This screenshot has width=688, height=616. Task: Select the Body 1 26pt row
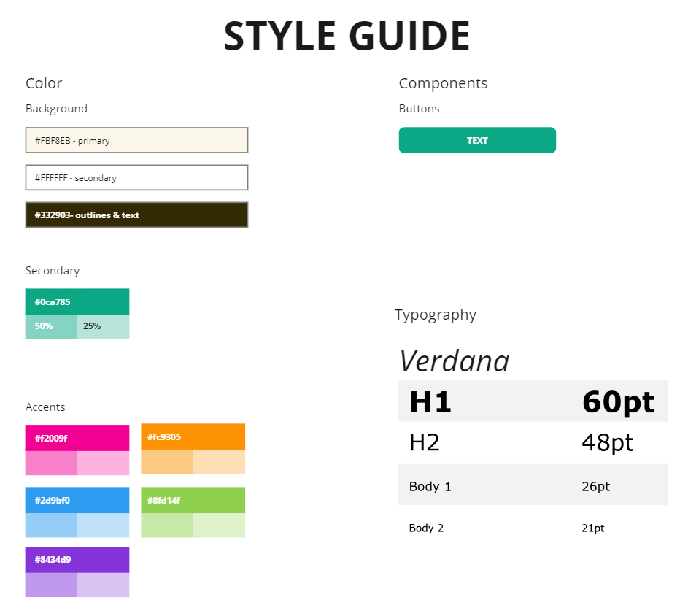533,485
